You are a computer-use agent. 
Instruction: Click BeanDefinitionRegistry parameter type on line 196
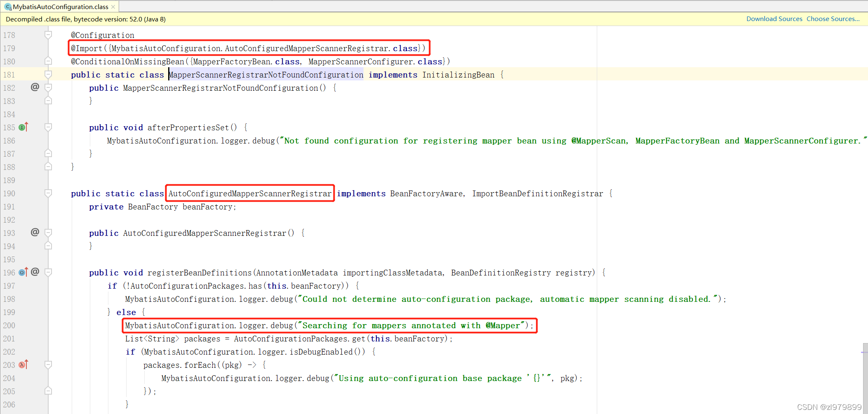coord(501,273)
